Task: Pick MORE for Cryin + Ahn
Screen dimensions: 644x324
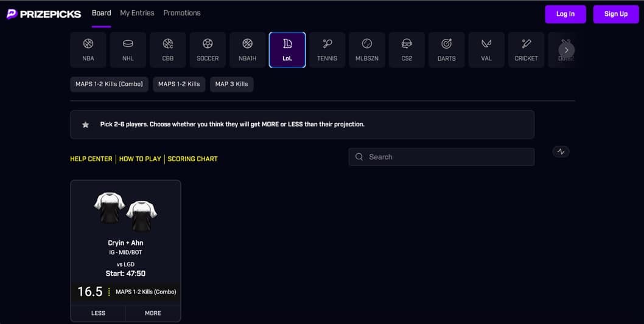Action: pyautogui.click(x=153, y=313)
